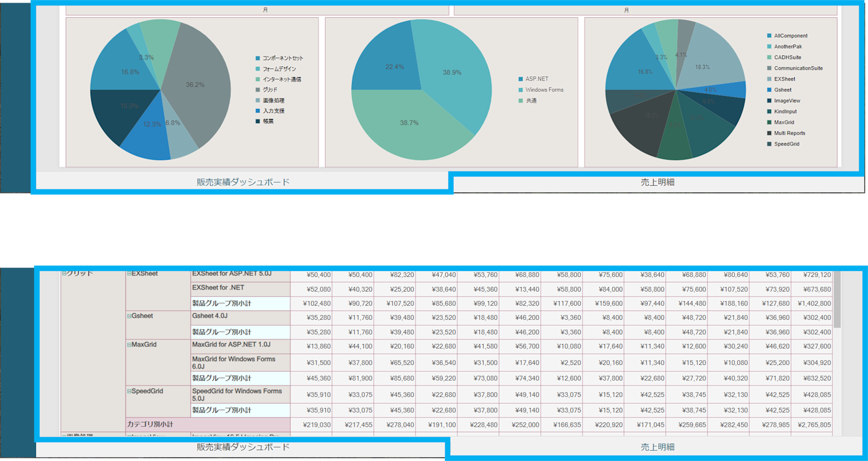Click the sales table vertical scrollbar thumb
The height and width of the screenshot is (461, 868).
click(837, 300)
